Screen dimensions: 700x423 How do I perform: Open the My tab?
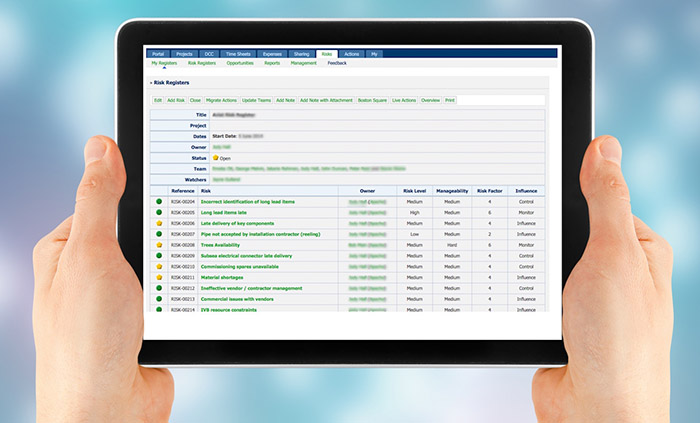[374, 54]
